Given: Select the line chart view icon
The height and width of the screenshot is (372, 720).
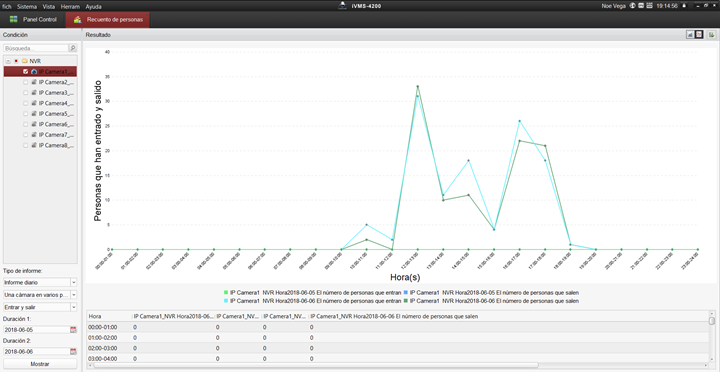Looking at the screenshot, I should coord(699,35).
